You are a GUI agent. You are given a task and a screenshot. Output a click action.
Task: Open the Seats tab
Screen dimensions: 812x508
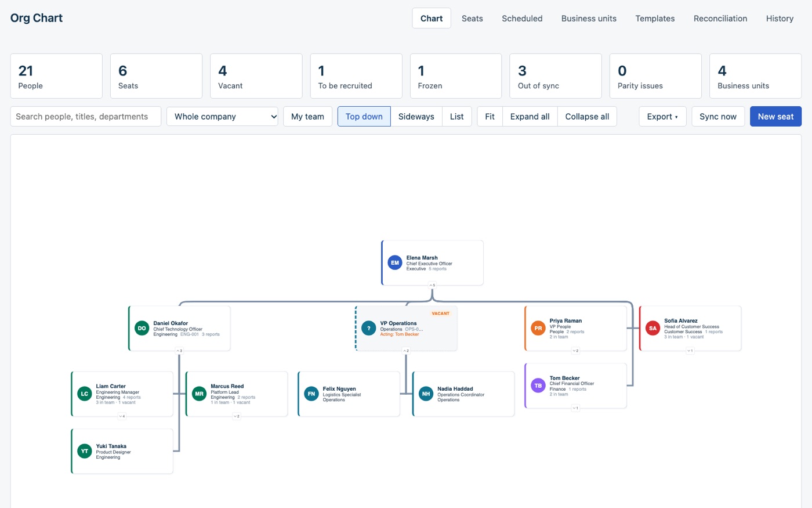coord(472,19)
